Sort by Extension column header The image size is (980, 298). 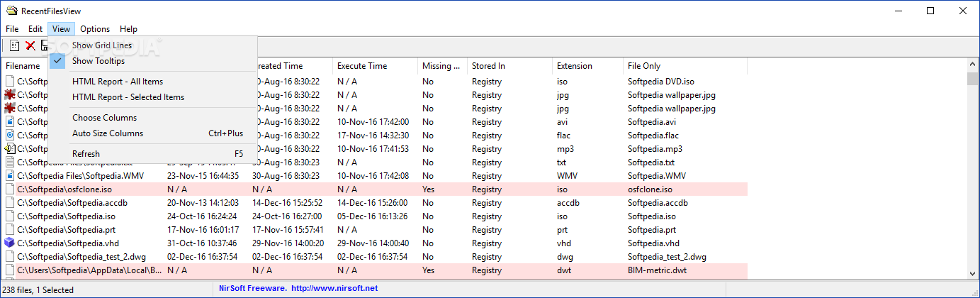point(587,66)
